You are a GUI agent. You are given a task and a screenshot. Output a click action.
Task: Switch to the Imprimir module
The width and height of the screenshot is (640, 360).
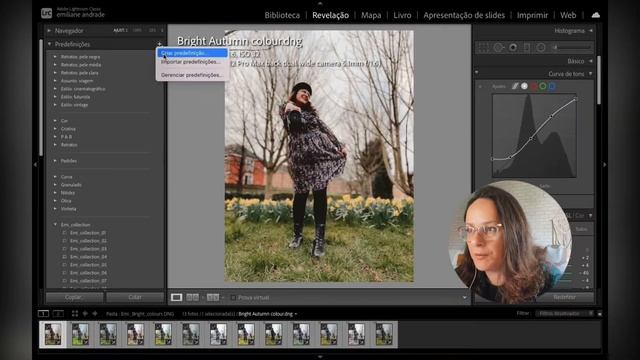tap(532, 15)
